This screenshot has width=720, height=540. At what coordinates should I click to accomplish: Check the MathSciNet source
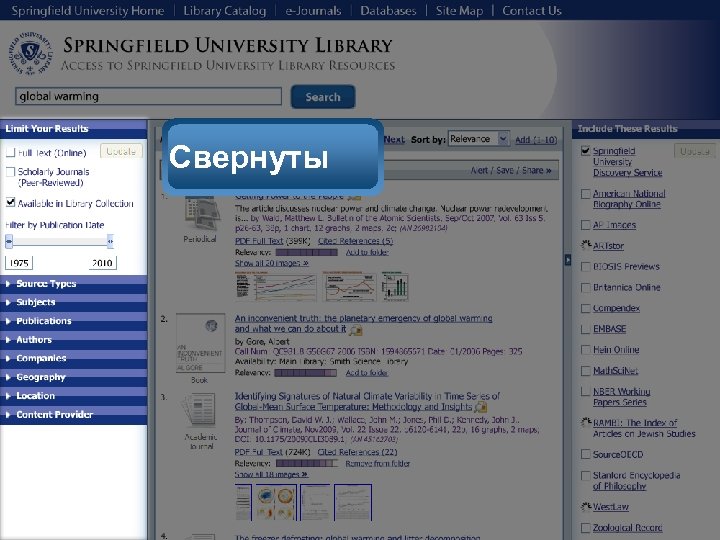pos(585,371)
